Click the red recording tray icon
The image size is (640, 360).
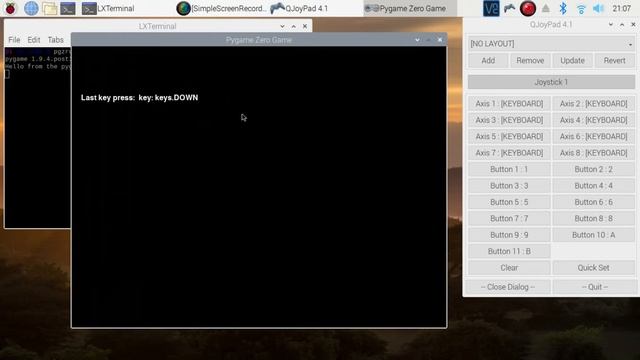(528, 8)
